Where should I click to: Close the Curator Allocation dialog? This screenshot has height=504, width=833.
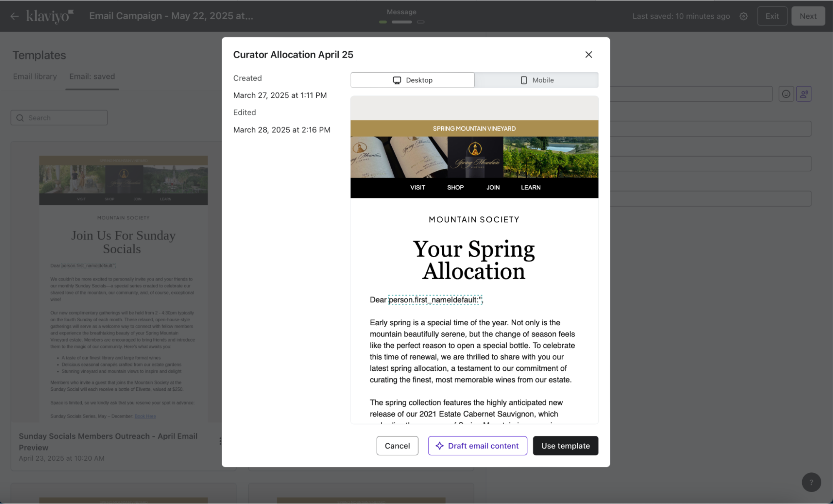click(x=588, y=55)
